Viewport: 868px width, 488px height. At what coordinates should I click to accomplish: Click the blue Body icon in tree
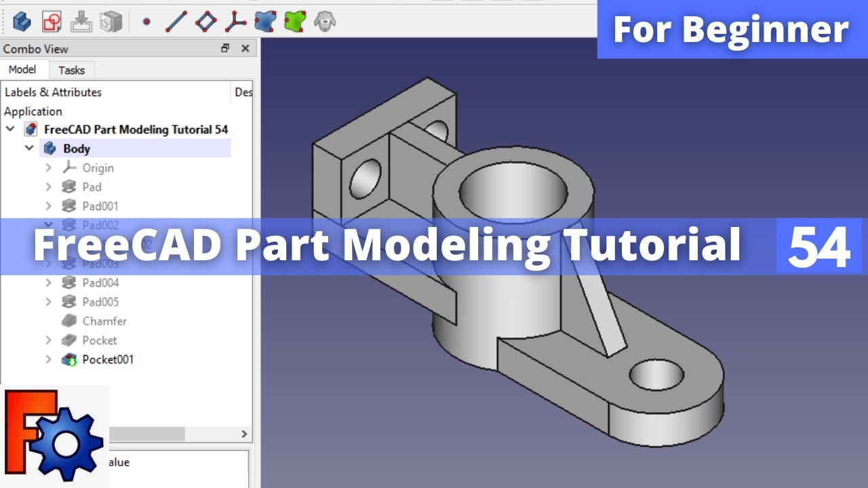tap(50, 148)
